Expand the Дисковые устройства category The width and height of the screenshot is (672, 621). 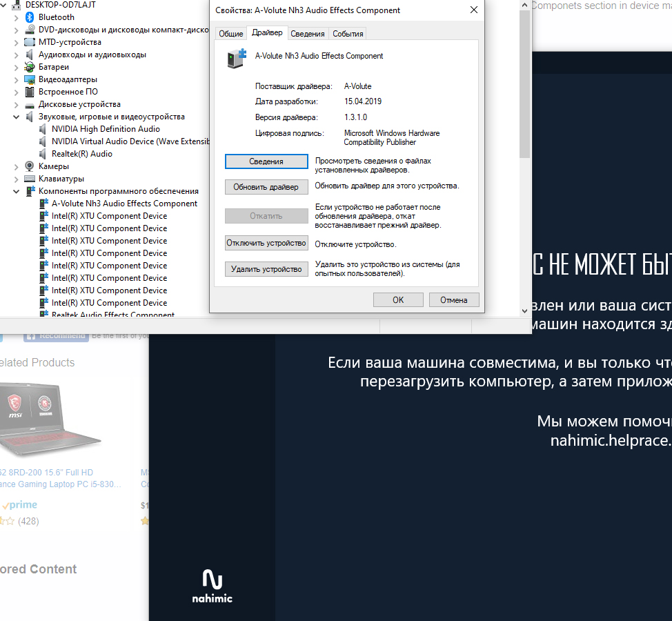tap(17, 105)
